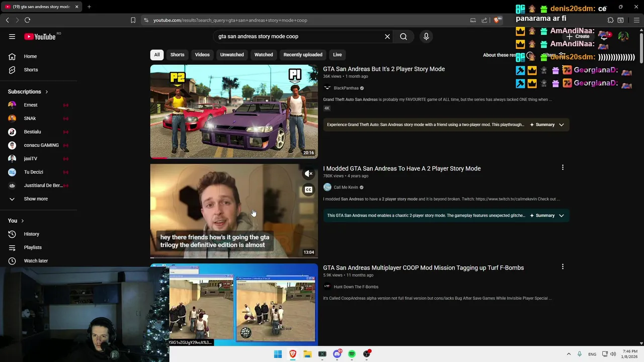
Task: Play the BlackPanthaa 20:16 video thumbnail
Action: (x=234, y=112)
